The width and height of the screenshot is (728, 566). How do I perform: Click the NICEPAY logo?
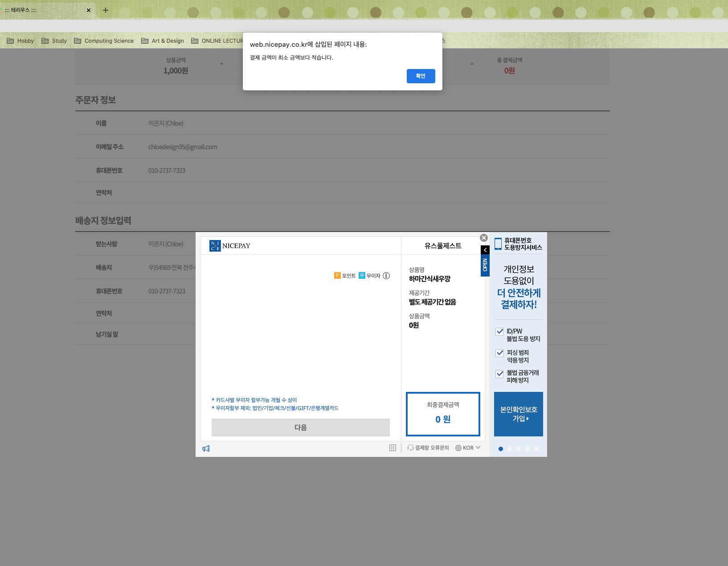pyautogui.click(x=230, y=246)
